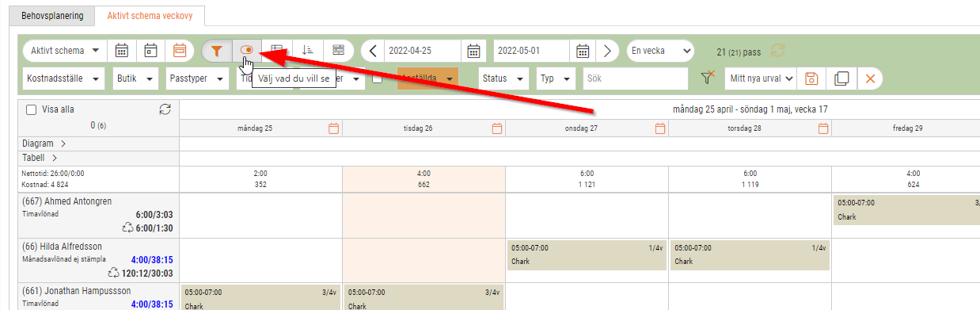This screenshot has width=980, height=310.
Task: Go to next week with the right arrow
Action: pyautogui.click(x=607, y=51)
